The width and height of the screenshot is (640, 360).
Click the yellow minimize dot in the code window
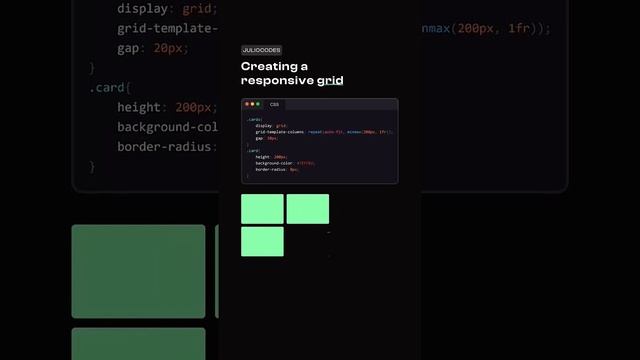tap(252, 104)
